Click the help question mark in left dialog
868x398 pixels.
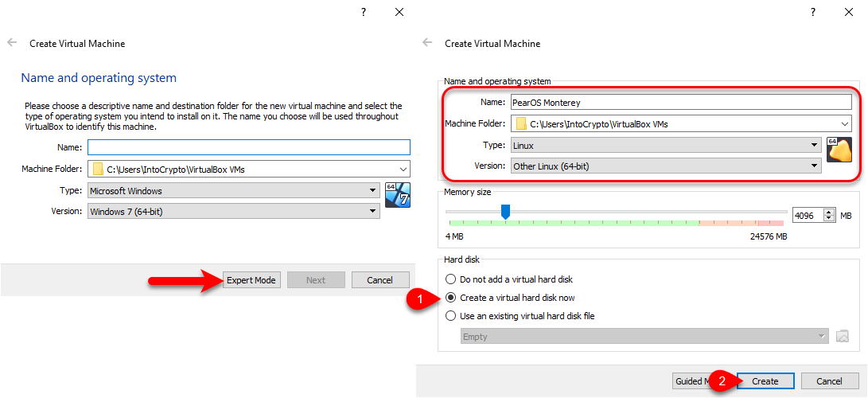[x=363, y=12]
